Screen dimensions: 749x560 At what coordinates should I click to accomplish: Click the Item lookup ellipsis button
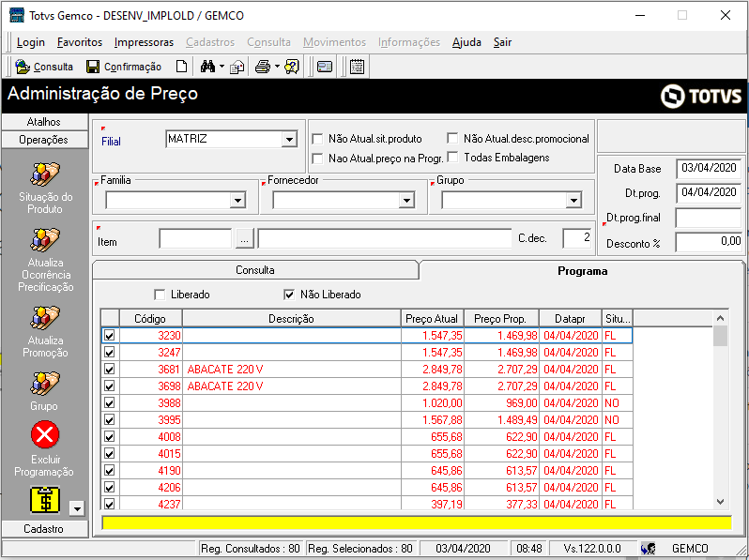coord(244,239)
